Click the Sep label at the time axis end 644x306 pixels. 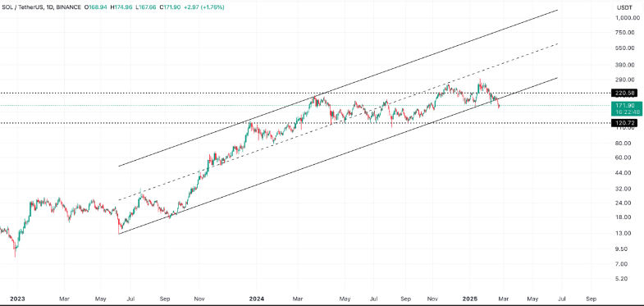tap(591, 299)
